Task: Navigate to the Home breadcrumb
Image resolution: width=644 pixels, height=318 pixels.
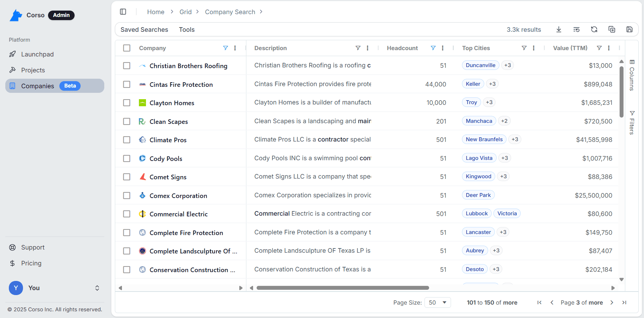Action: [x=156, y=12]
